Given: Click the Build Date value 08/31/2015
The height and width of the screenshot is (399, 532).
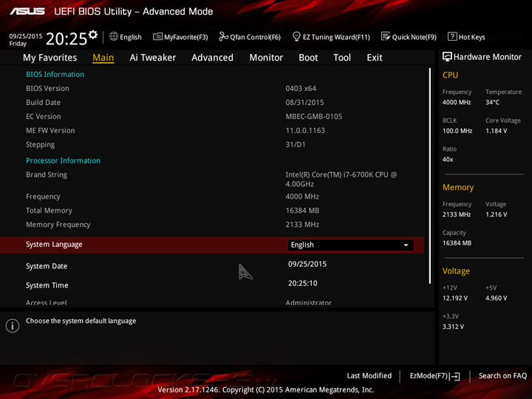Looking at the screenshot, I should click(304, 103).
